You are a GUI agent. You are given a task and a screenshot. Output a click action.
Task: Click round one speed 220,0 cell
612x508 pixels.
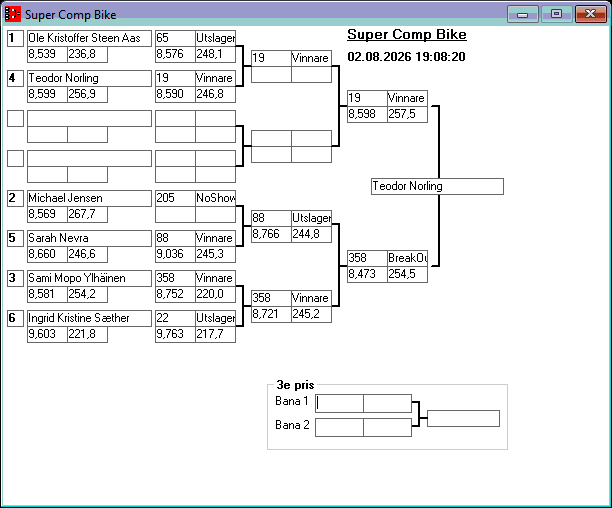coord(215,294)
